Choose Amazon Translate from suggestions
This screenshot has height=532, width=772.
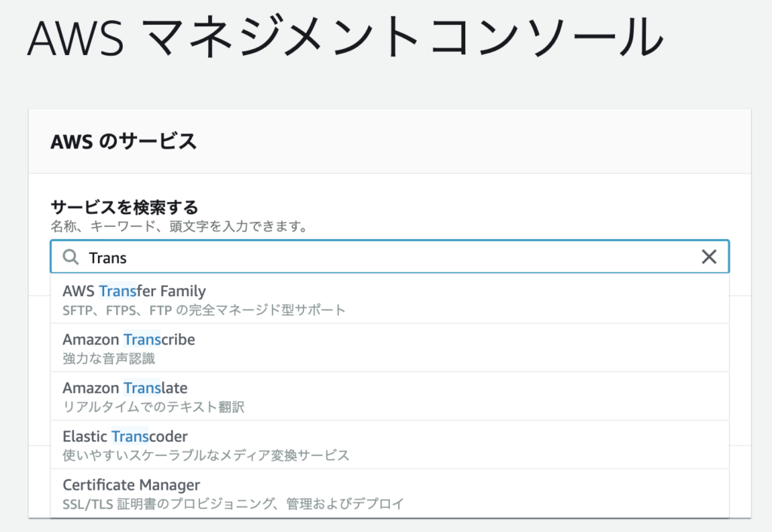[x=390, y=396]
